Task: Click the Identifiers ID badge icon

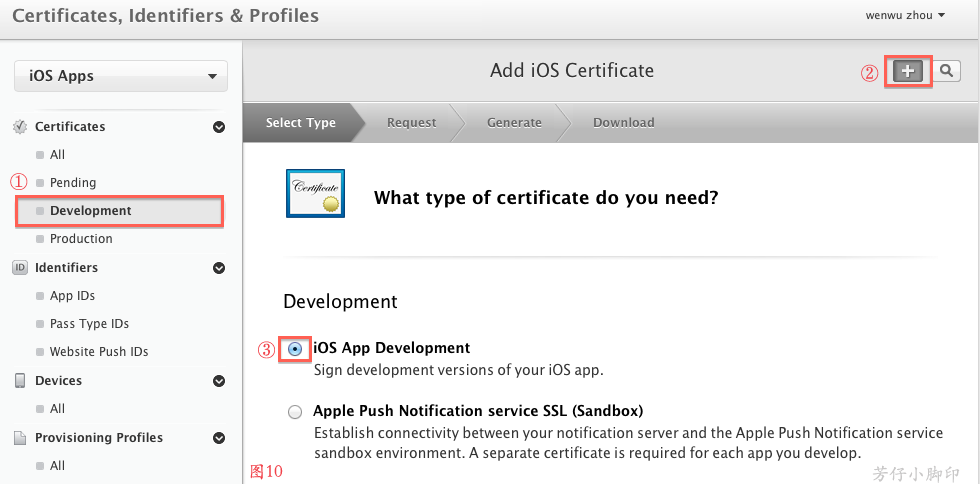Action: tap(20, 268)
